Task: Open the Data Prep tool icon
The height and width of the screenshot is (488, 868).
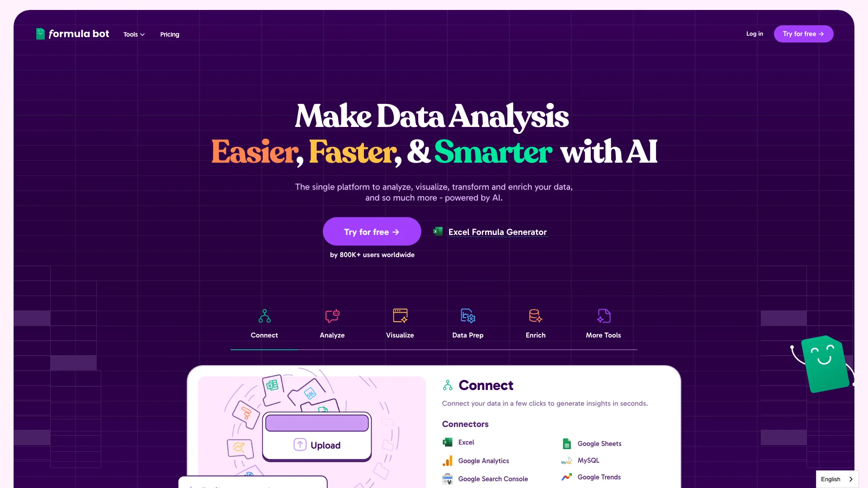Action: [468, 315]
